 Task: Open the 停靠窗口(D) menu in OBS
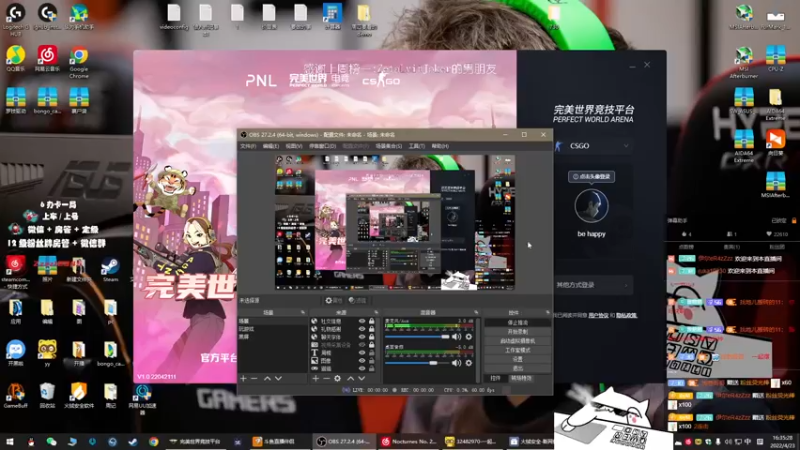(x=322, y=146)
